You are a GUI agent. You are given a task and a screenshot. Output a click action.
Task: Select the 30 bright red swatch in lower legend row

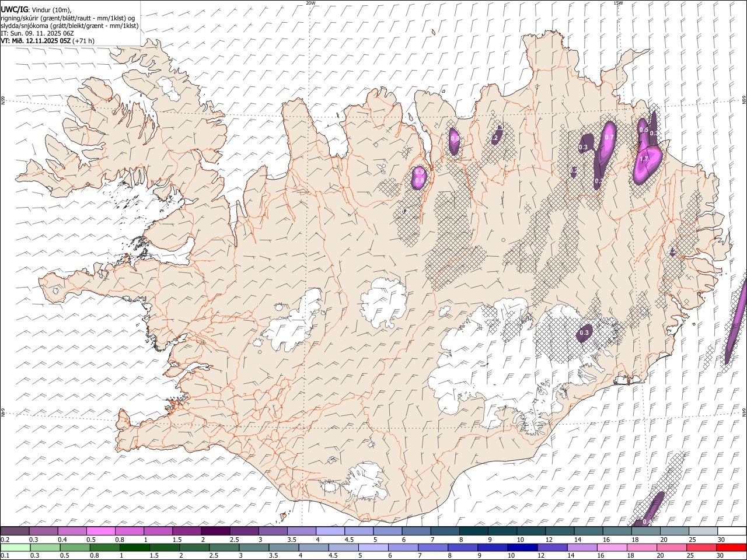(x=731, y=548)
